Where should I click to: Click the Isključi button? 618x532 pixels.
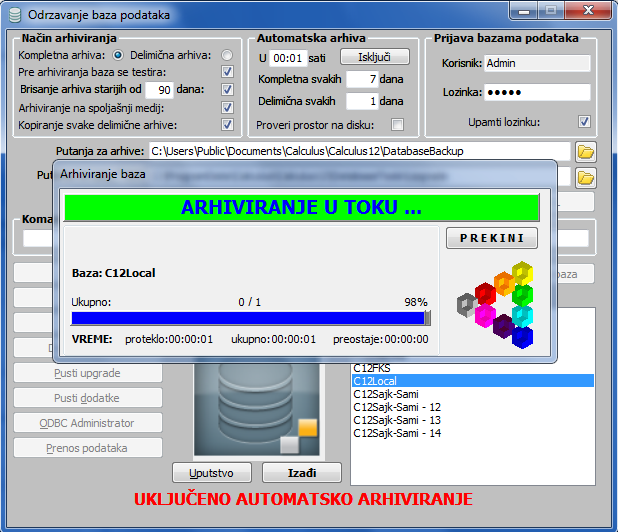pos(375,57)
